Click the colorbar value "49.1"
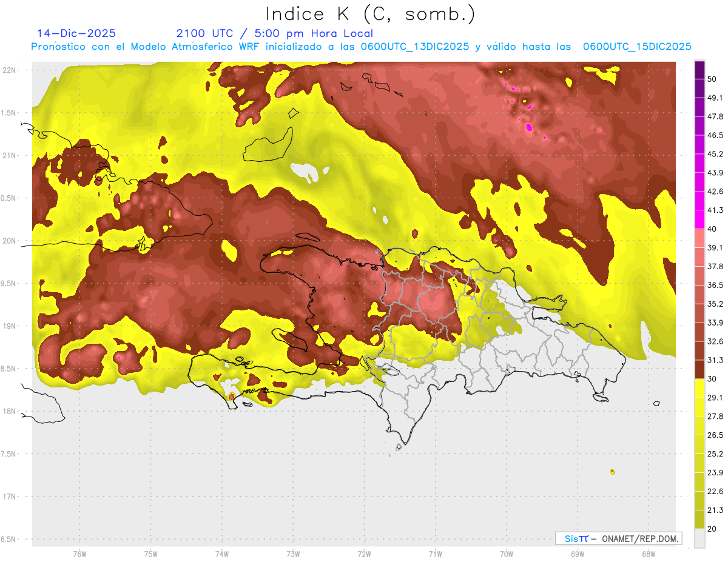The width and height of the screenshot is (728, 562). (x=715, y=98)
